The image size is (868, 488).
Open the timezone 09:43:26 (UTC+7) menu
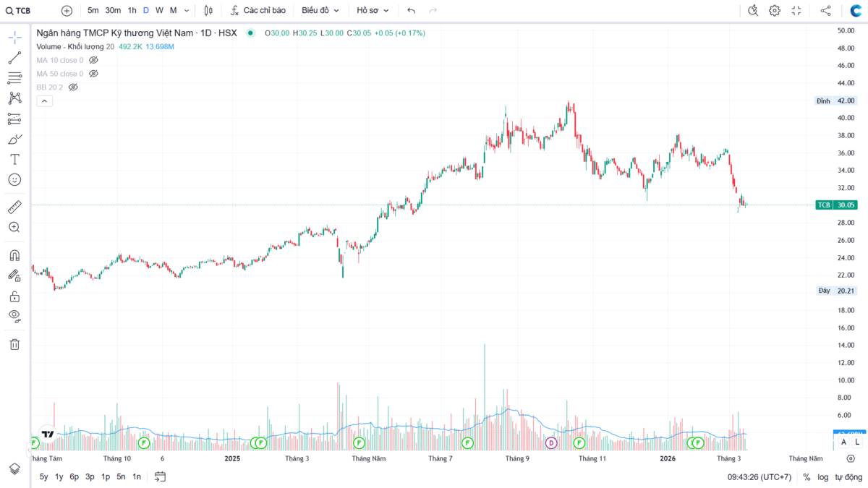pyautogui.click(x=759, y=477)
